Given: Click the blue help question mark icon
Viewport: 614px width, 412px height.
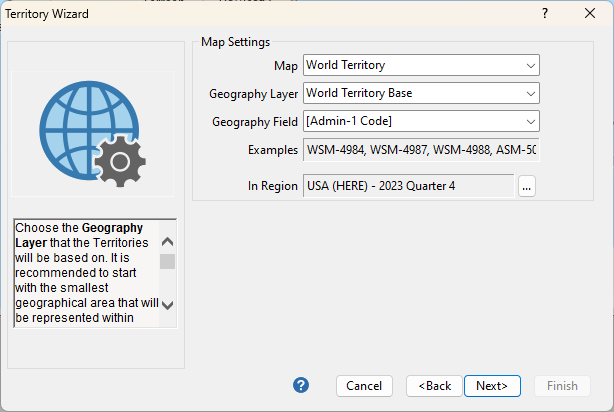Looking at the screenshot, I should click(x=301, y=385).
